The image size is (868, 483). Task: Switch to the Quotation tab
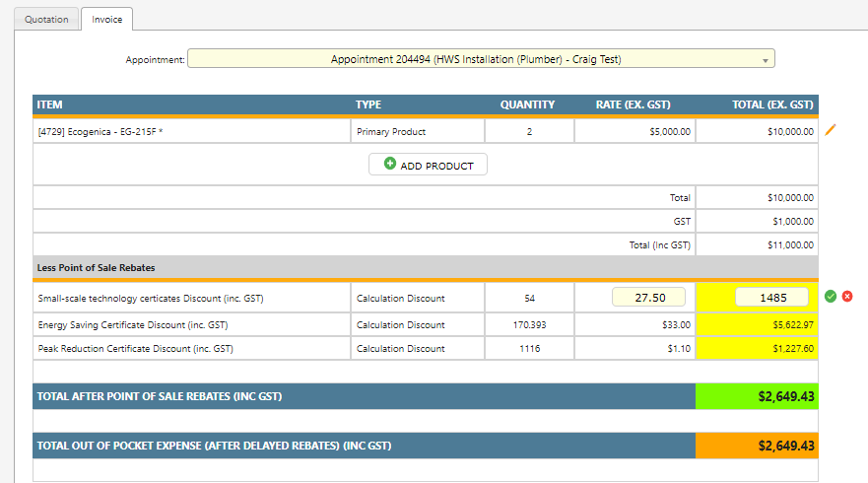pos(46,19)
